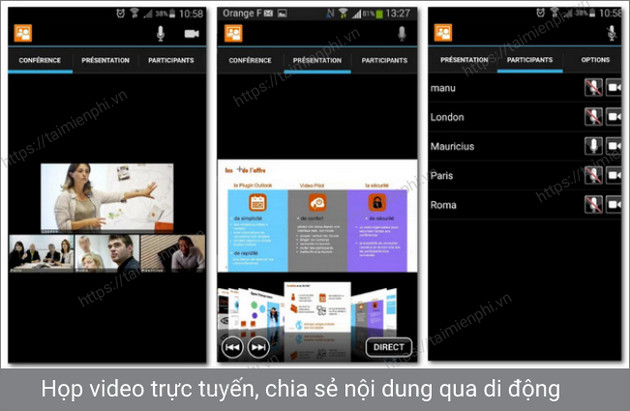Toggle camera for participant London

tap(614, 117)
